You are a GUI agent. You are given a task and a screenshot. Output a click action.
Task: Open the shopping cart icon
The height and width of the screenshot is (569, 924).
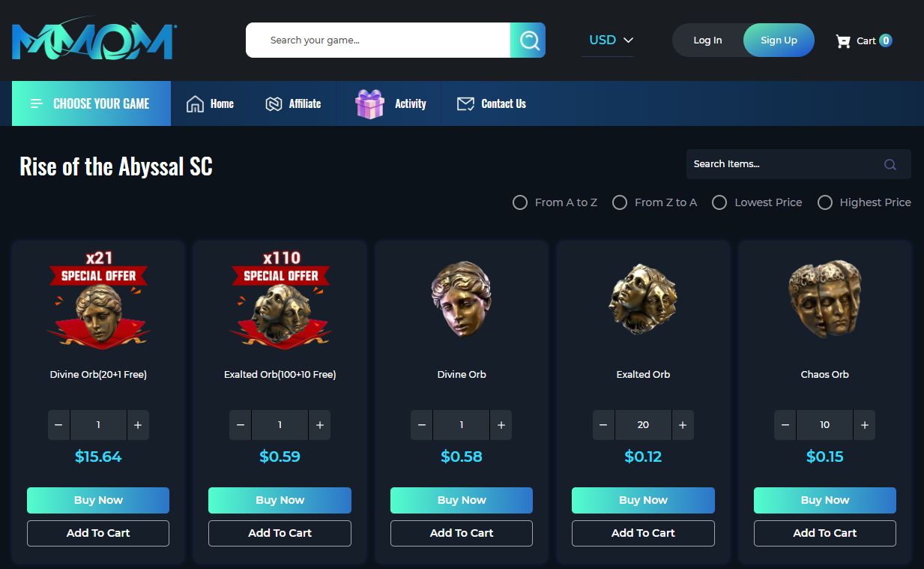coord(843,41)
